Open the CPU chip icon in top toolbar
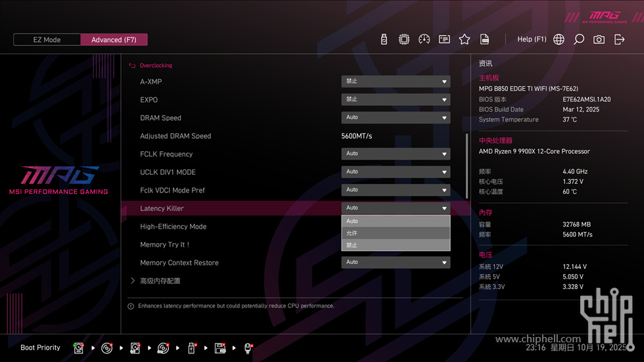 click(404, 39)
